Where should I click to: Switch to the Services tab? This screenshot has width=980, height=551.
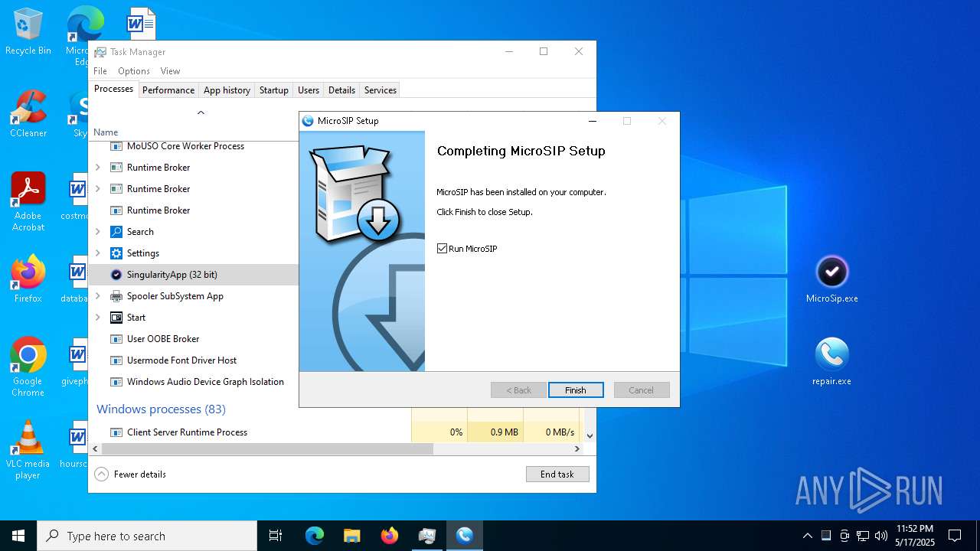381,90
